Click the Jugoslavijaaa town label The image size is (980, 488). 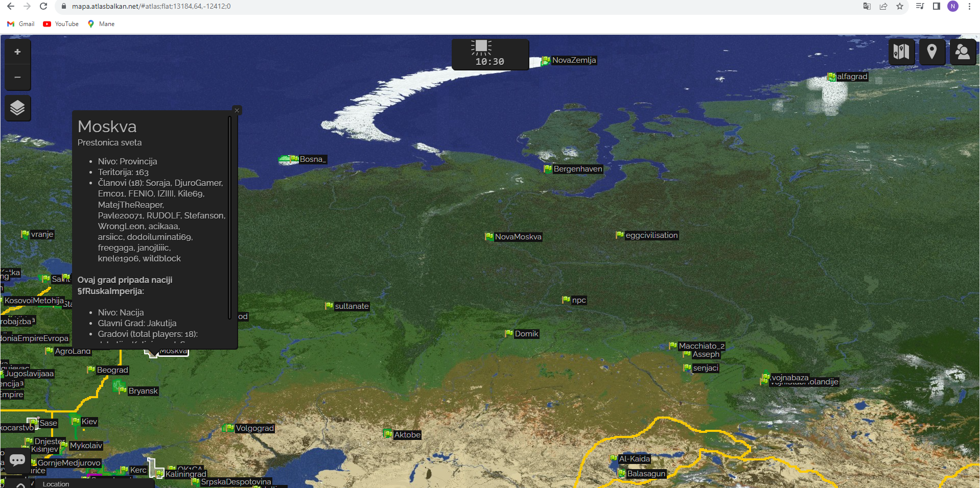point(29,374)
